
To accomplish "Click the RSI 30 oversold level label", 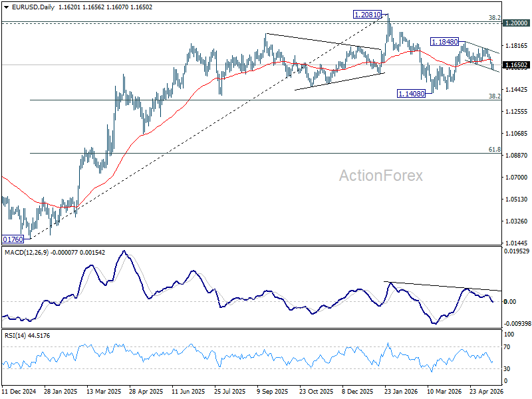I will point(507,368).
